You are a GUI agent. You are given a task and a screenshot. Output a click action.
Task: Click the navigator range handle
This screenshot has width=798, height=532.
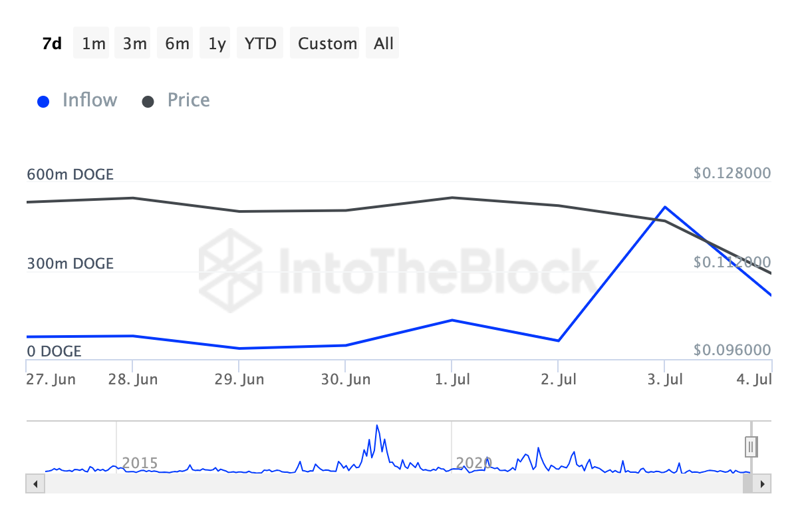(751, 446)
